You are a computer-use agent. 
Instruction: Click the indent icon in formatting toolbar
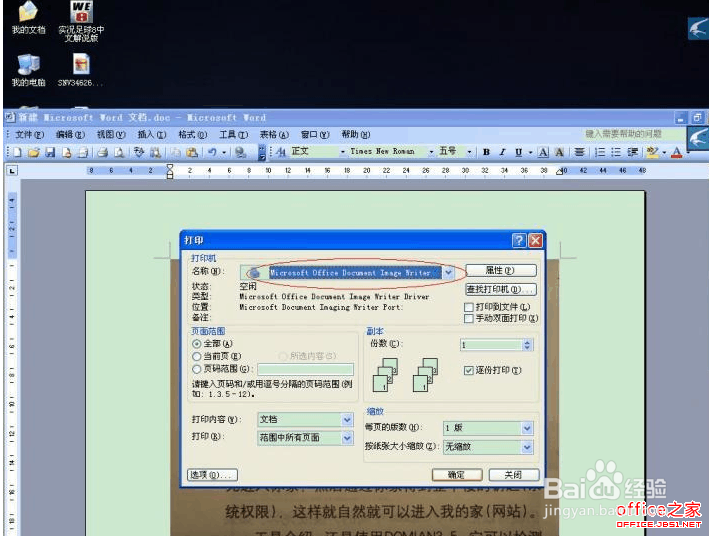(632, 152)
